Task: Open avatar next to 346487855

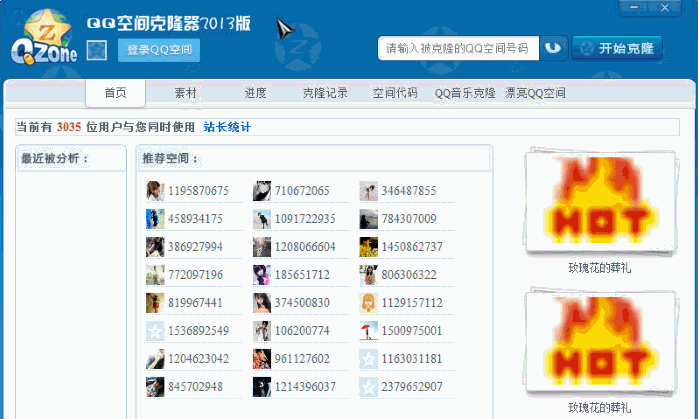Action: [x=369, y=191]
